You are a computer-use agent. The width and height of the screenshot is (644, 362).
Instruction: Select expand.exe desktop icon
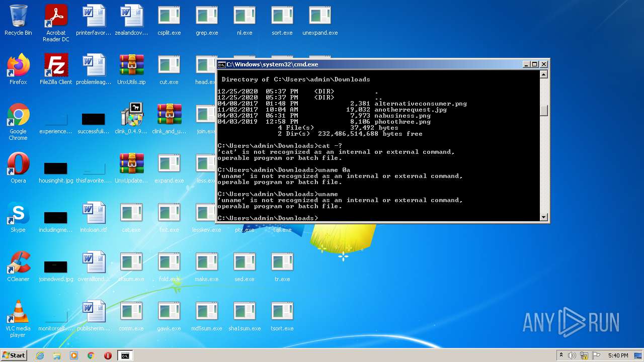pyautogui.click(x=169, y=168)
